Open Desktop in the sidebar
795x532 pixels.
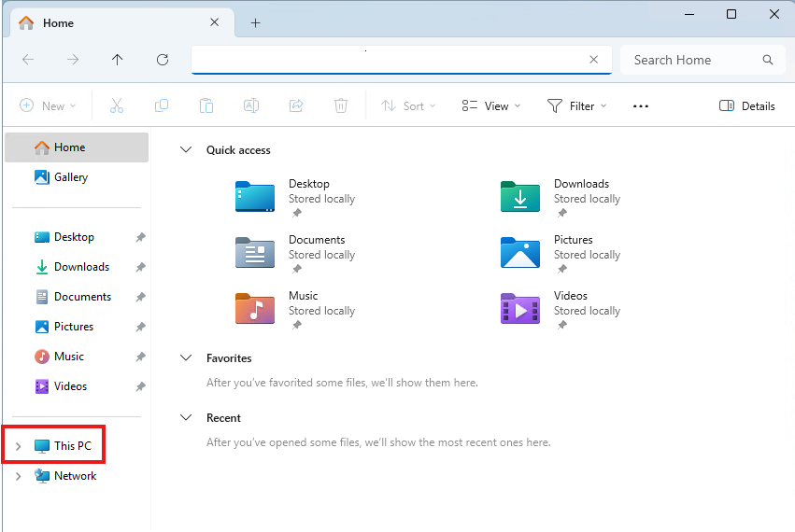(74, 237)
